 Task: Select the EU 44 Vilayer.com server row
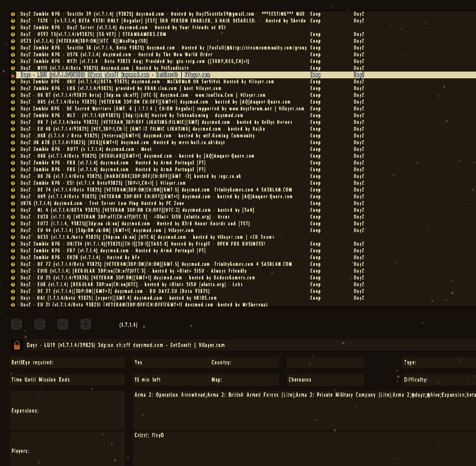(243, 230)
